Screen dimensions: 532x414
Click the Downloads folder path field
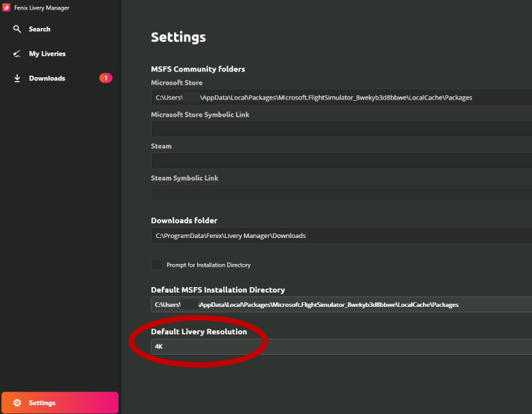tap(341, 235)
